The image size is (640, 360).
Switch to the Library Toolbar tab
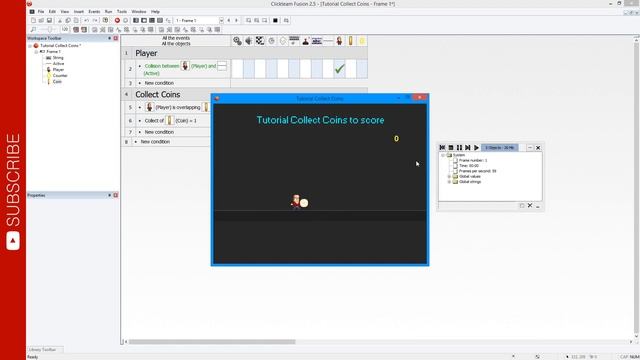tap(42, 350)
